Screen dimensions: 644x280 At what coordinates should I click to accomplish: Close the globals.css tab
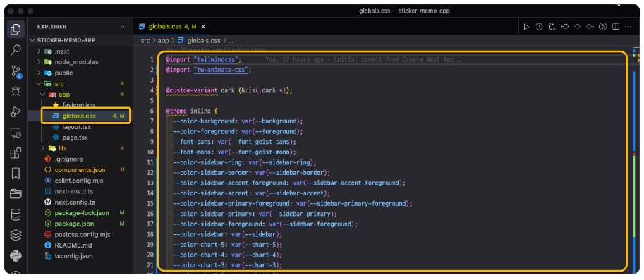203,27
